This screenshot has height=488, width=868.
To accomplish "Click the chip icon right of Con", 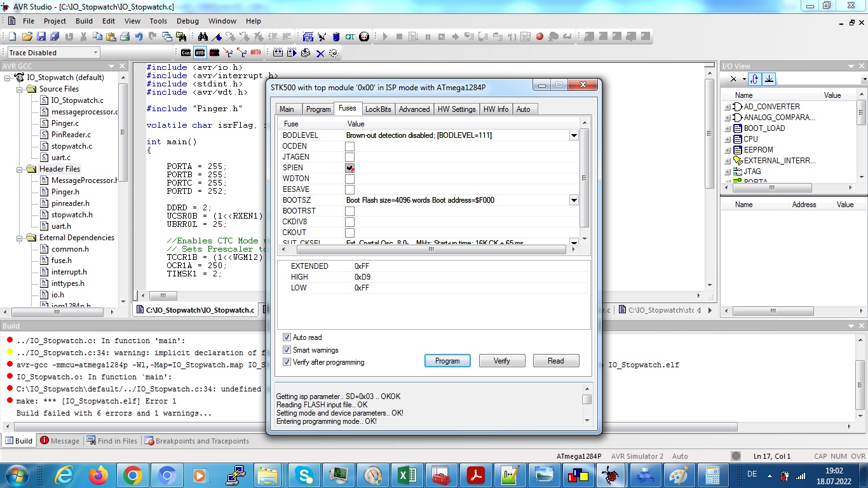I will click(x=214, y=53).
